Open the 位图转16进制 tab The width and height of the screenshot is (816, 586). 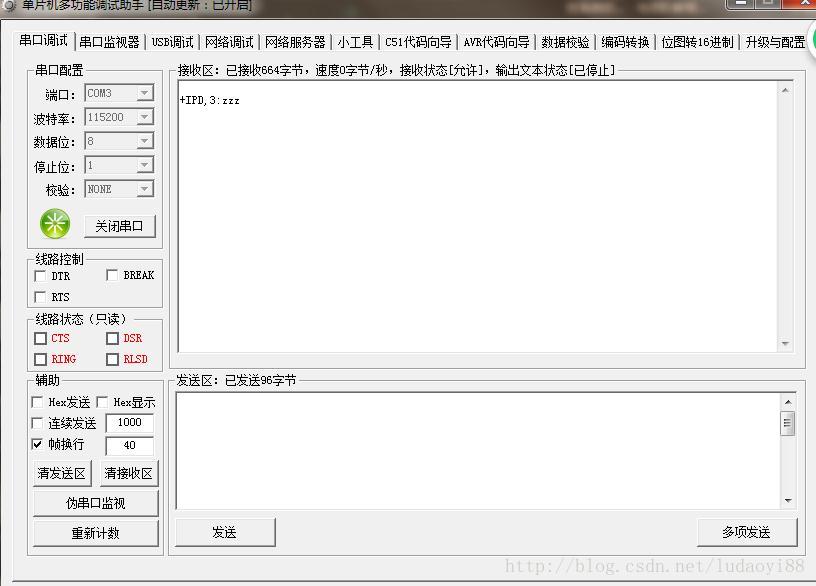coord(697,42)
